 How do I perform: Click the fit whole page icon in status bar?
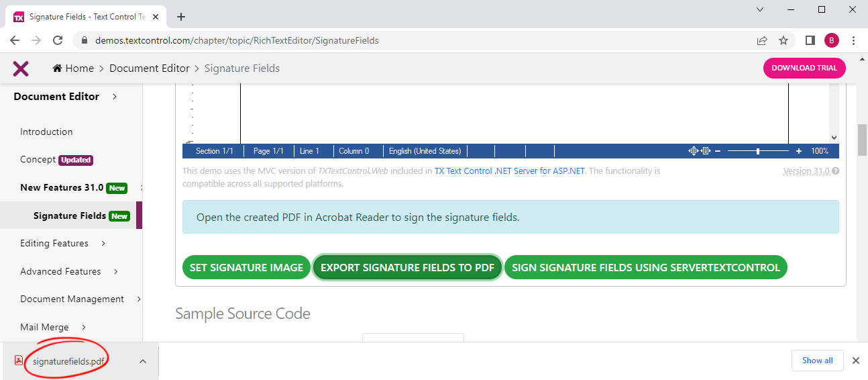coord(694,151)
